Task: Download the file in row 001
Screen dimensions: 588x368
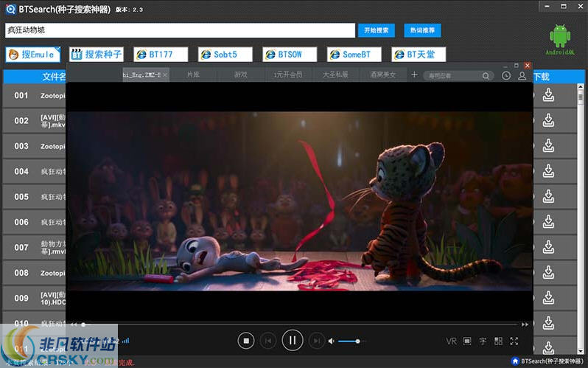Action: (548, 95)
